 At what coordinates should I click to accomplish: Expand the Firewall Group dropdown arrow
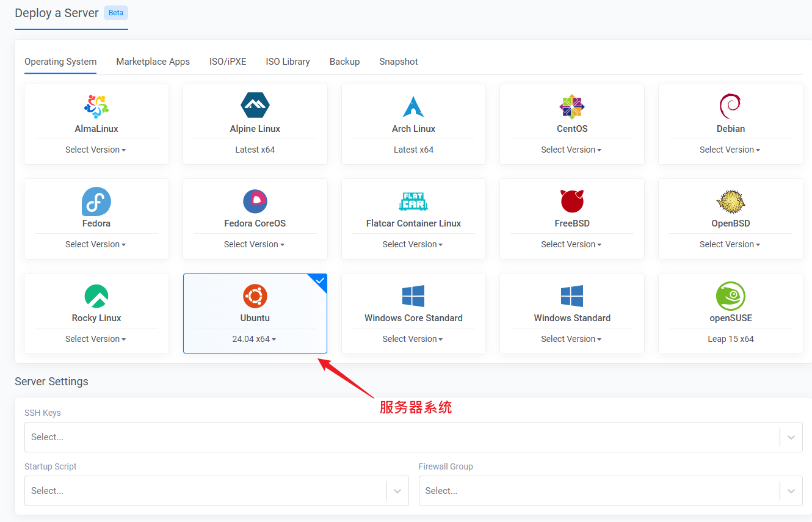point(791,491)
